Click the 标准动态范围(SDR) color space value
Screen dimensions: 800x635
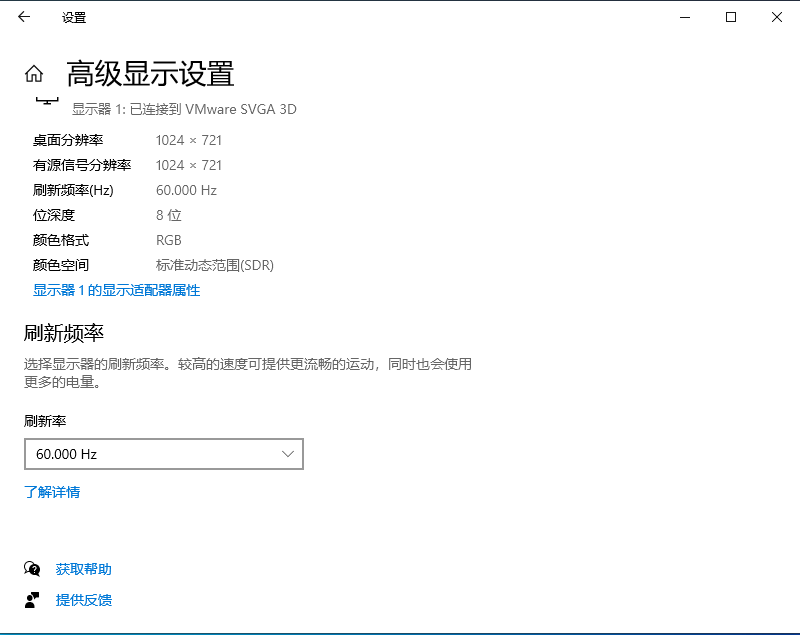(214, 265)
